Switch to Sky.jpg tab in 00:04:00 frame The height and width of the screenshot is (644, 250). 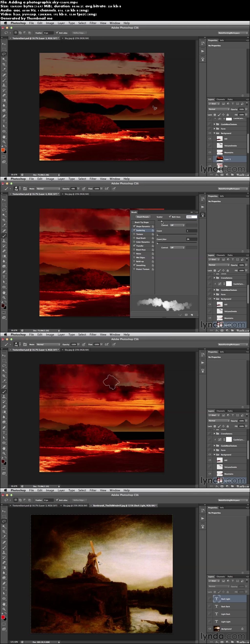point(77,350)
